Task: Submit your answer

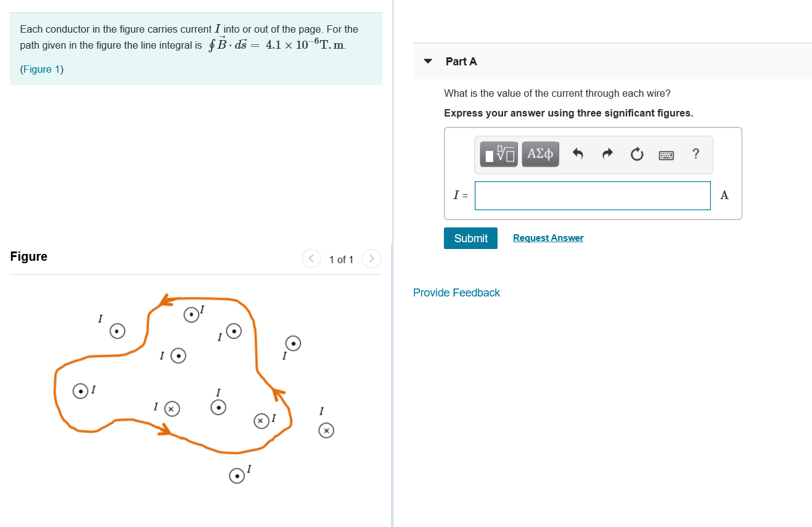Action: click(x=470, y=238)
